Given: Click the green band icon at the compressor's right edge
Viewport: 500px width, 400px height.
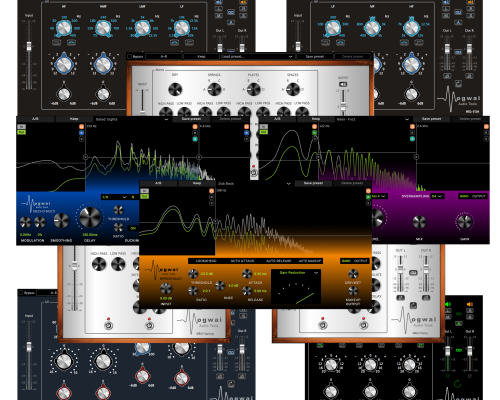Looking at the screenshot, I should click(368, 197).
